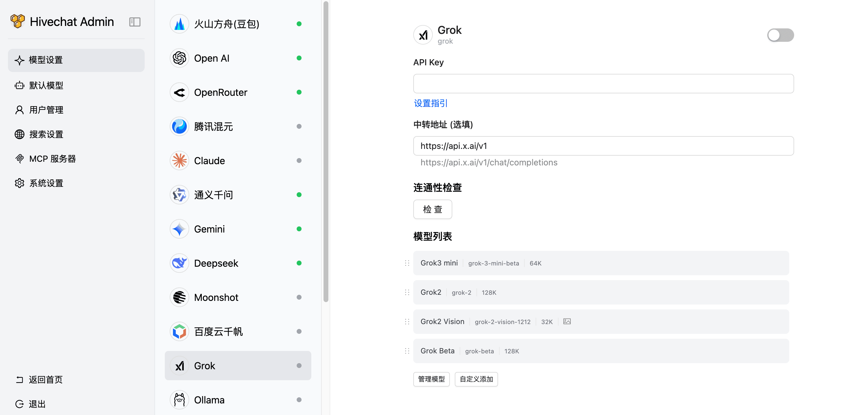Screen dimensions: 868x415
Task: Click the gear icon beside 系统设置
Action: click(x=20, y=183)
